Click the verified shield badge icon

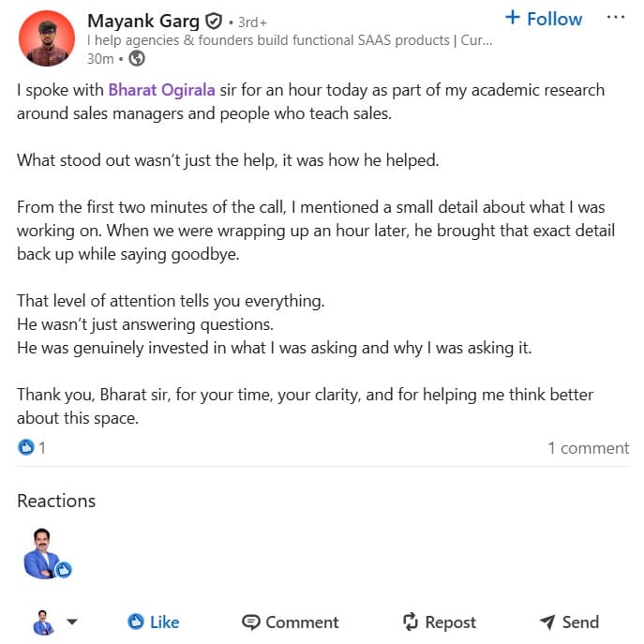click(214, 21)
